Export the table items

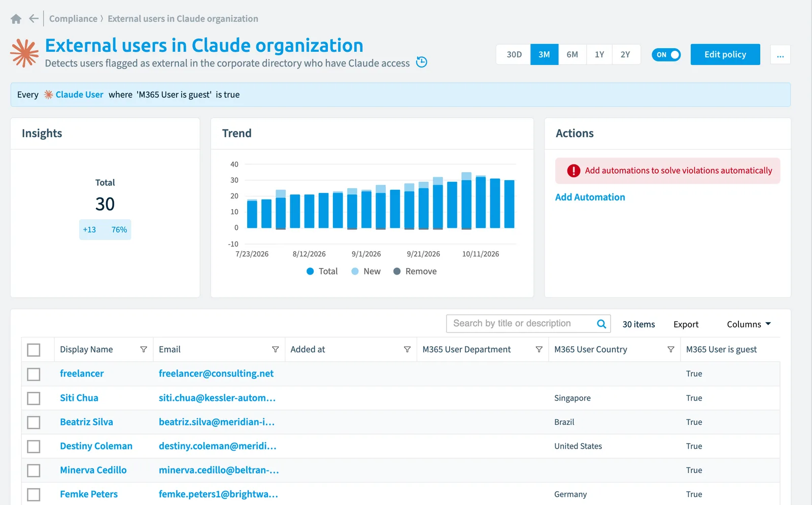tap(686, 324)
